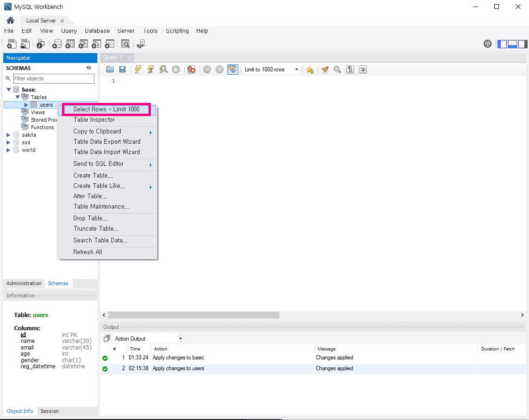
Task: Click the search table data toolbar icon
Action: (125, 44)
